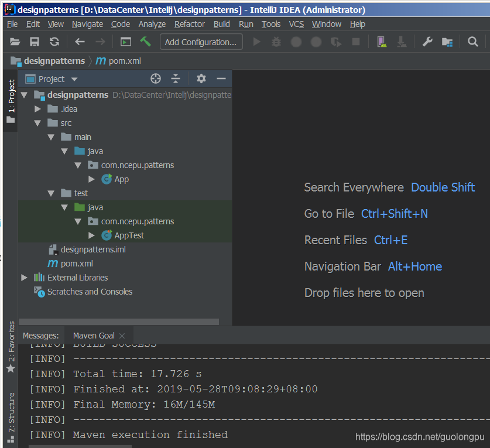Click pom.xml in the navigation breadcrumb
This screenshot has height=448, width=490.
click(x=125, y=61)
